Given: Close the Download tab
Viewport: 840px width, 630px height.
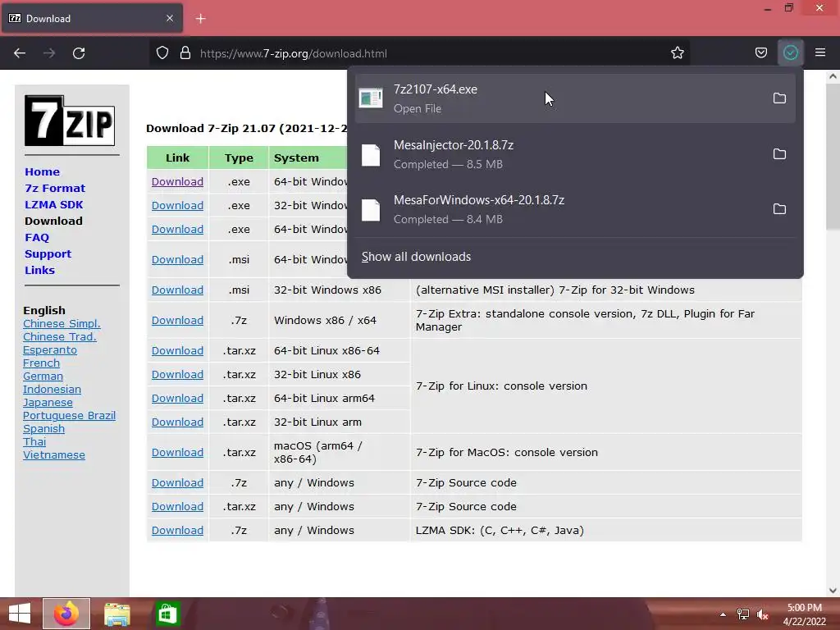Looking at the screenshot, I should [x=170, y=18].
